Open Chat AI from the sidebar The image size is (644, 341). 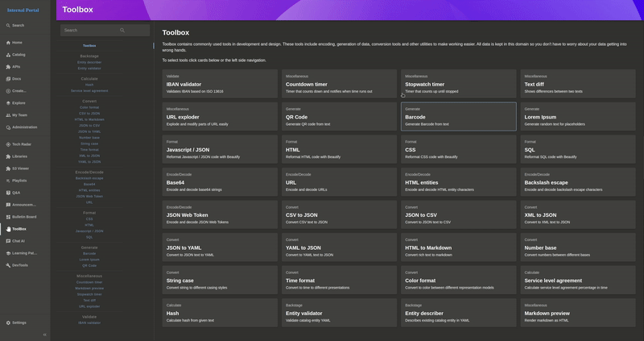18,240
